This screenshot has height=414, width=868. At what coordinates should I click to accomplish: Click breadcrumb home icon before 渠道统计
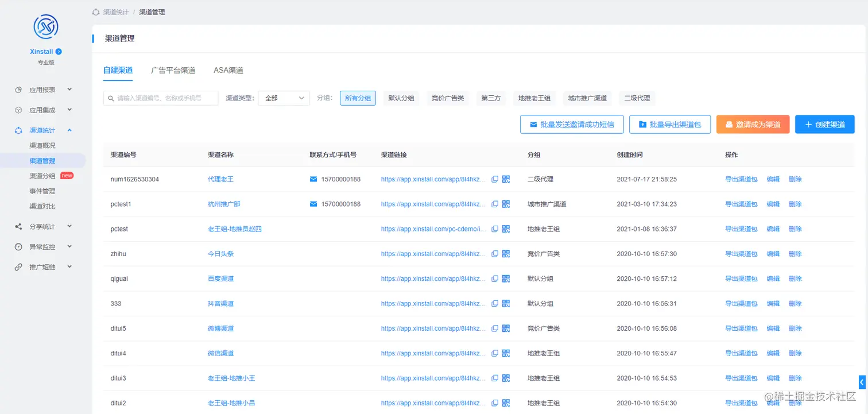pos(96,11)
